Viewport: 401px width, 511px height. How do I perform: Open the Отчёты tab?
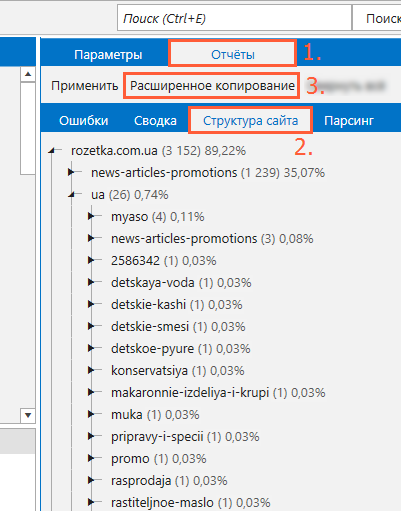pos(233,54)
